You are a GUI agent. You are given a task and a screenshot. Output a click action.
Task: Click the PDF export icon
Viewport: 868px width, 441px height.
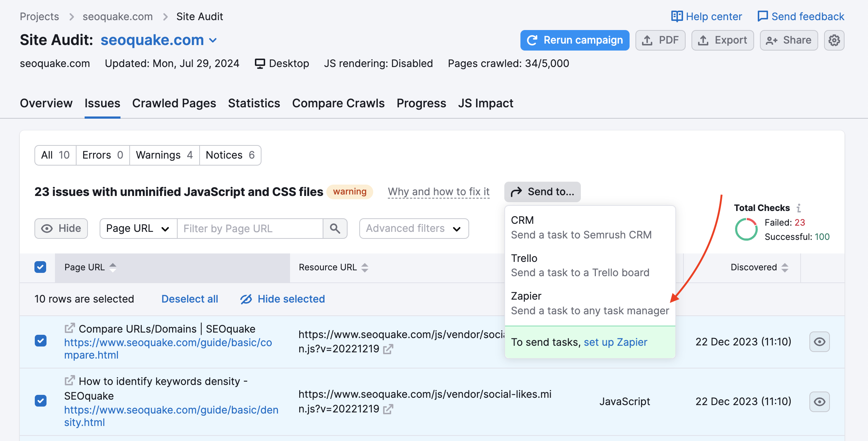(x=661, y=40)
